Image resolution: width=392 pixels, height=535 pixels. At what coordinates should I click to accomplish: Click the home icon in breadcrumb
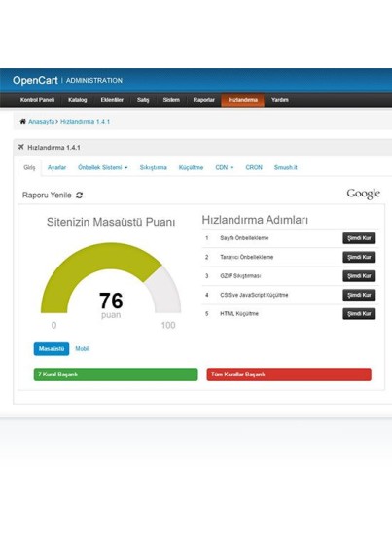tap(22, 122)
